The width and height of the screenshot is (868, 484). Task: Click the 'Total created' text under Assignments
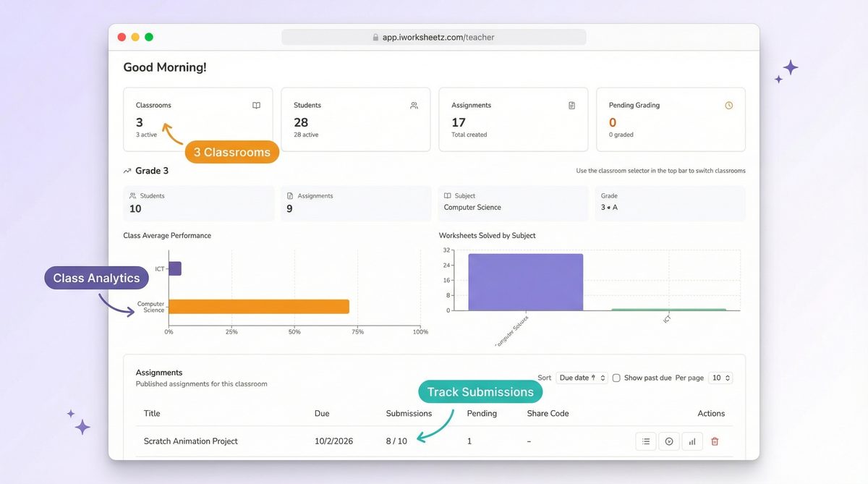coord(469,135)
